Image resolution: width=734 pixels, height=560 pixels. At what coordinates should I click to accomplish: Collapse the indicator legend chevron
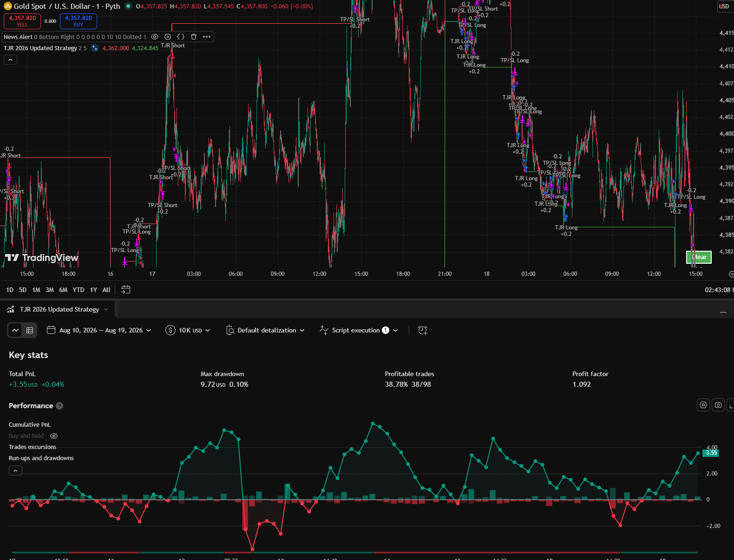[x=10, y=59]
